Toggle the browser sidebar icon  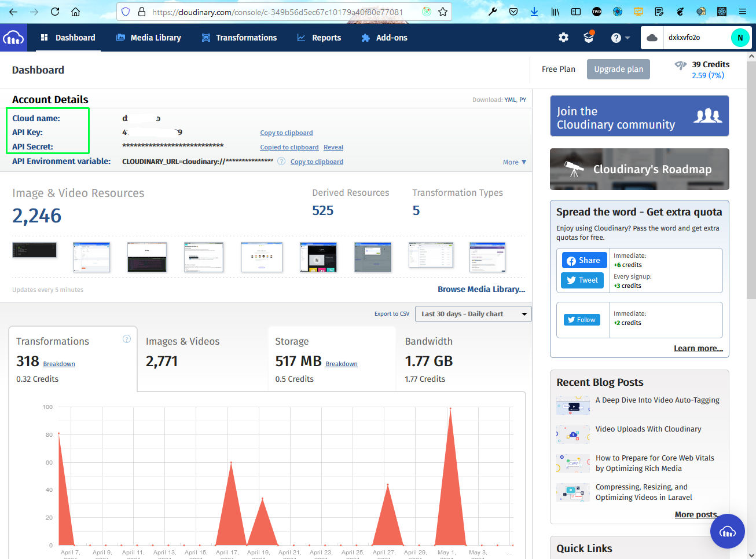(x=575, y=12)
